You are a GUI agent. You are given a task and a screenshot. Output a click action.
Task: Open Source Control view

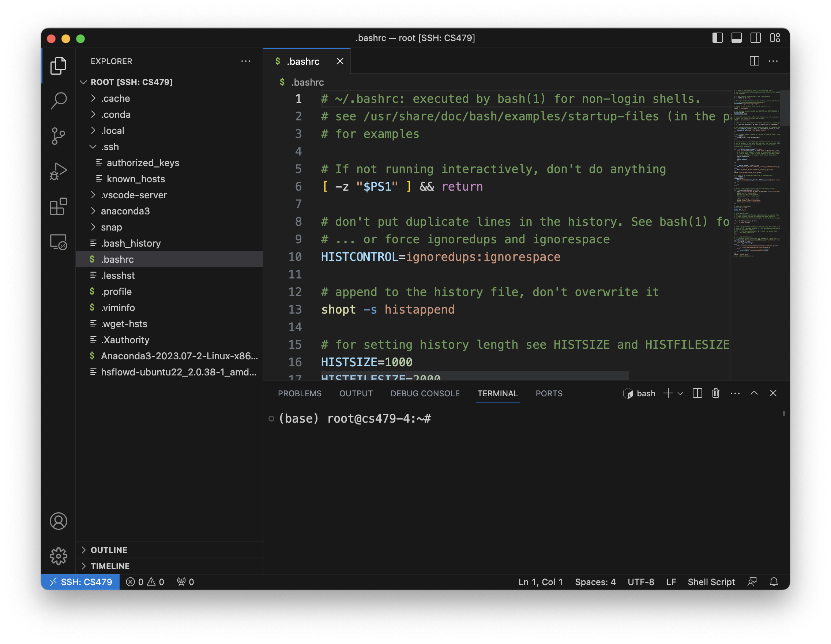(x=58, y=136)
